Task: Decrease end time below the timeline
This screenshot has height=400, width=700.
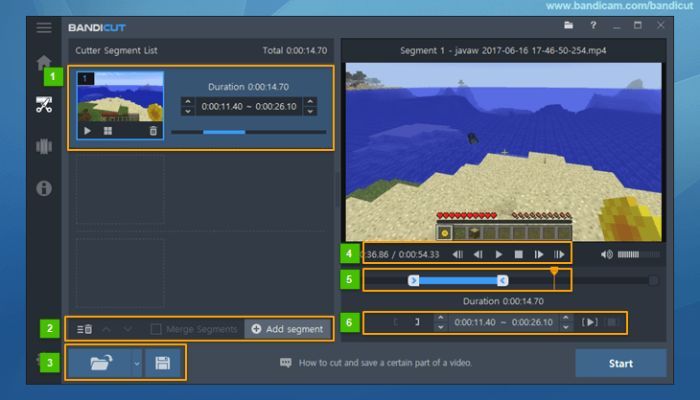Action: click(566, 327)
